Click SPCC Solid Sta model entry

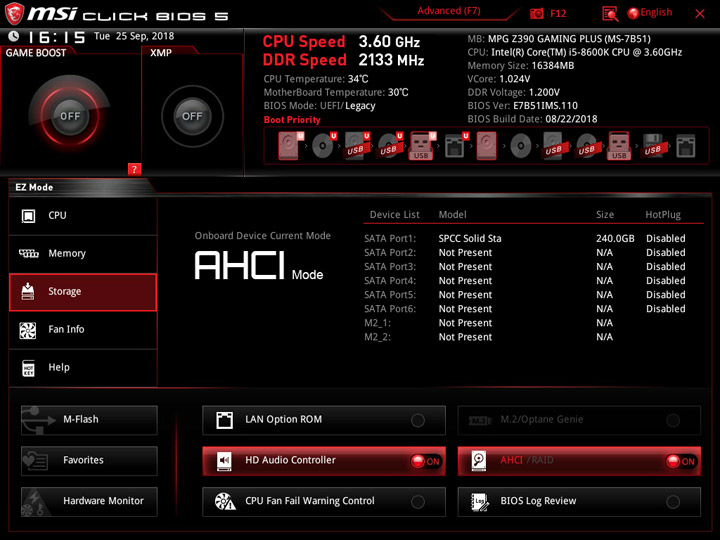[x=470, y=239]
